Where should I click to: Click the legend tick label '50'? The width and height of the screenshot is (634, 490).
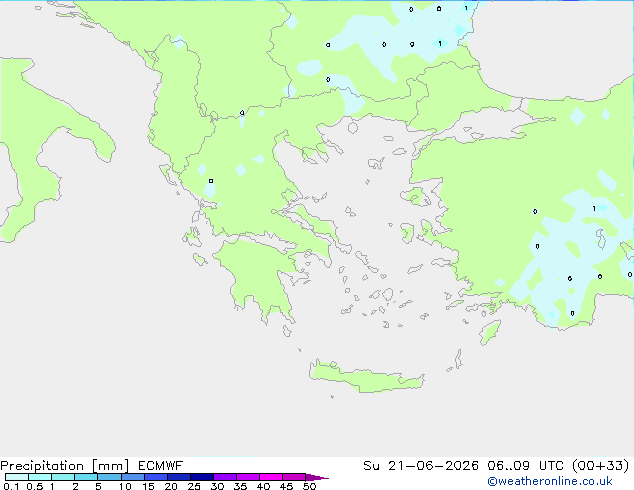[x=310, y=486]
